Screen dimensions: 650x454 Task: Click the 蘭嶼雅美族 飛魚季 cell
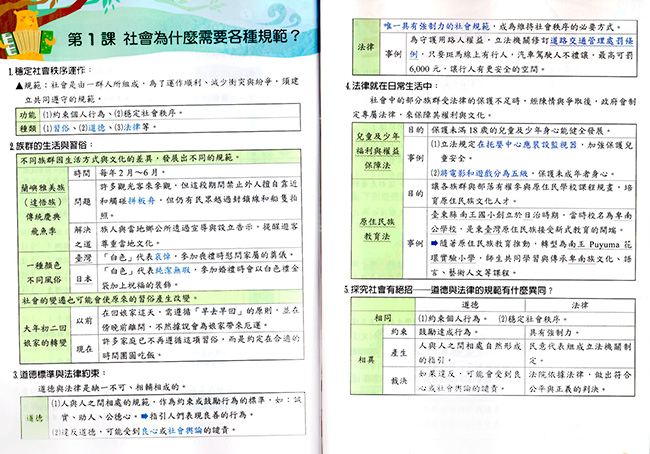pyautogui.click(x=43, y=209)
